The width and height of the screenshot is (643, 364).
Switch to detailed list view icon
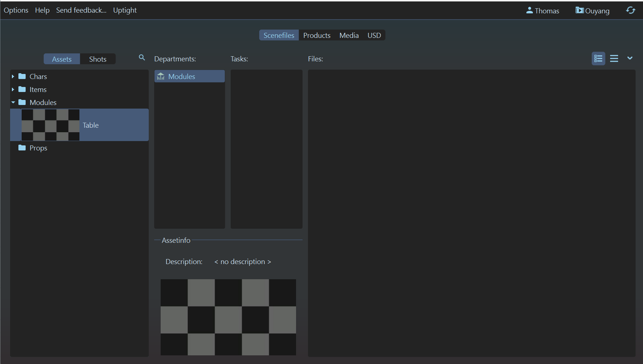click(598, 58)
